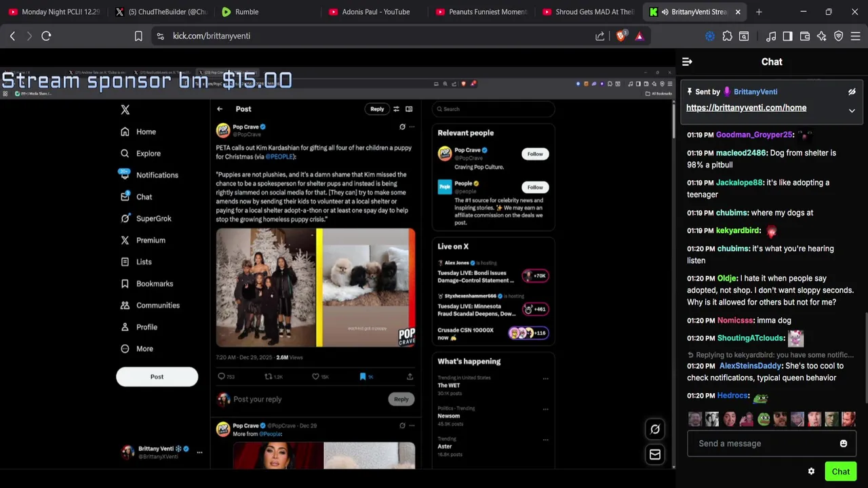Click the white Post button in sidebar

tap(157, 377)
